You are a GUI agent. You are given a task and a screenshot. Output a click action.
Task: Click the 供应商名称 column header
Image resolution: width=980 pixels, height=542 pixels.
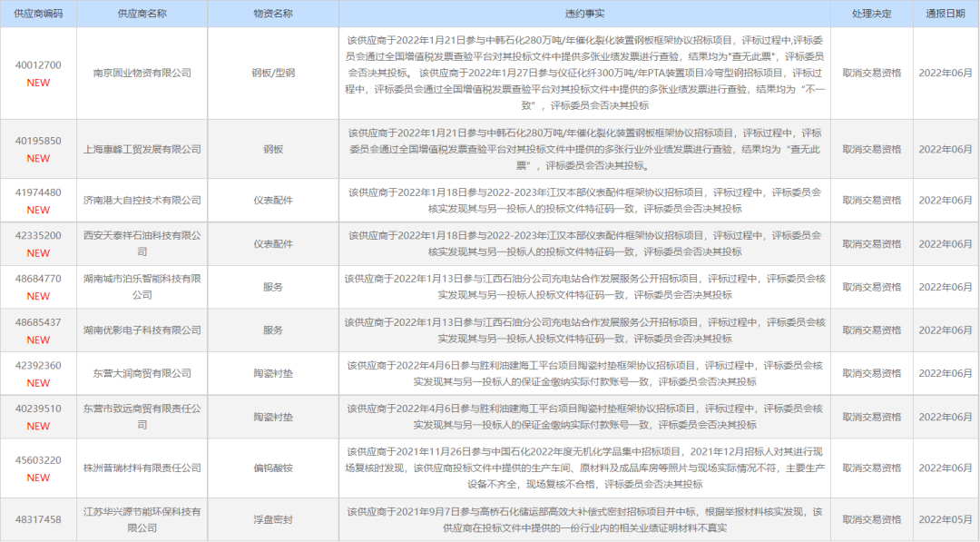(142, 13)
